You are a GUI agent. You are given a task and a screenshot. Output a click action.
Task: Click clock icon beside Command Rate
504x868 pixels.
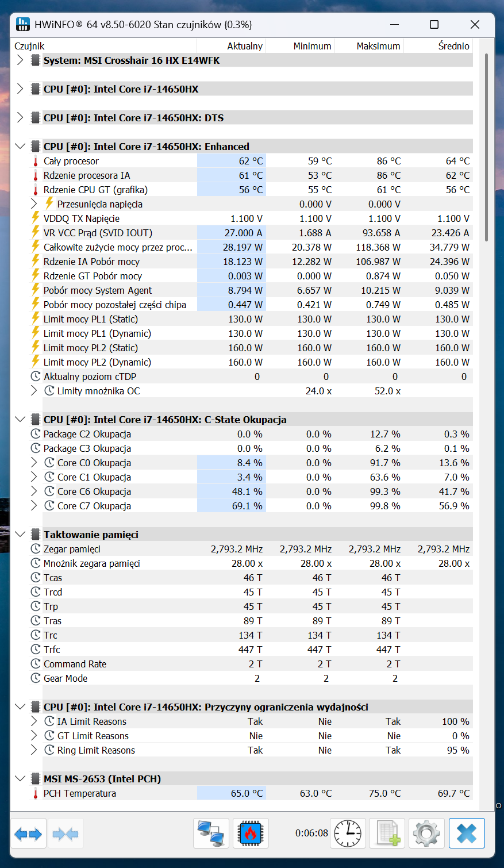coord(36,664)
